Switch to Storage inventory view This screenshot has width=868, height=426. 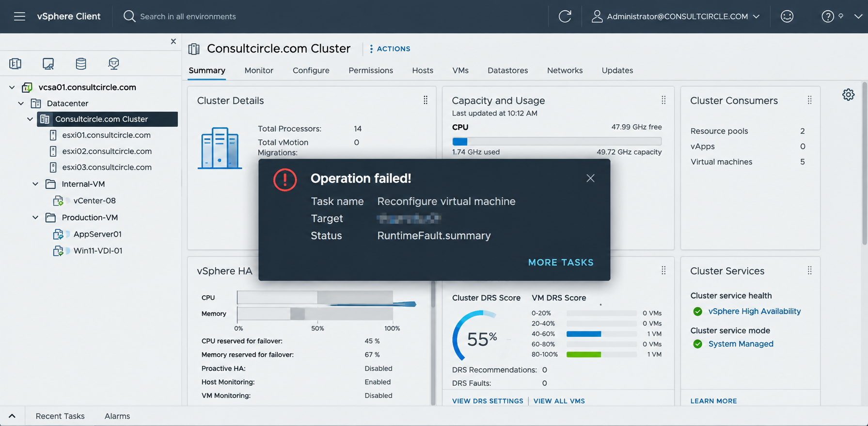tap(81, 64)
